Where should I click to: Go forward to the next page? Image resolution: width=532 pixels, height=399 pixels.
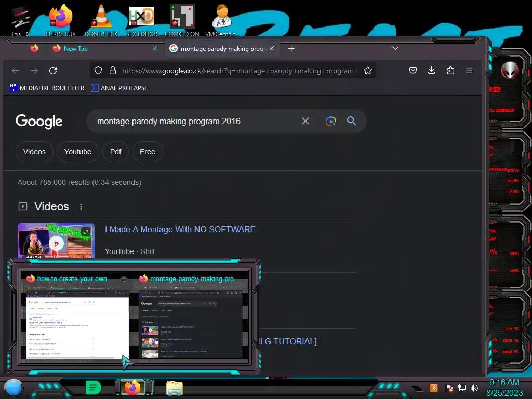[34, 71]
